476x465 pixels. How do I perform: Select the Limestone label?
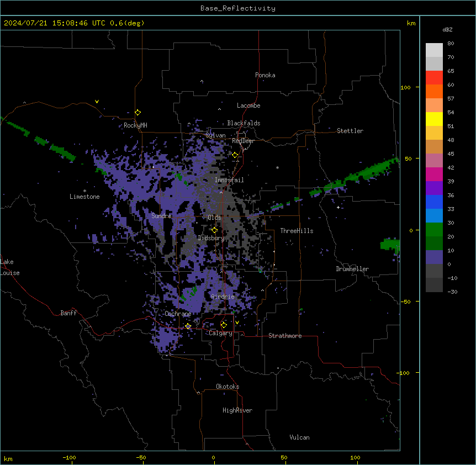[84, 197]
